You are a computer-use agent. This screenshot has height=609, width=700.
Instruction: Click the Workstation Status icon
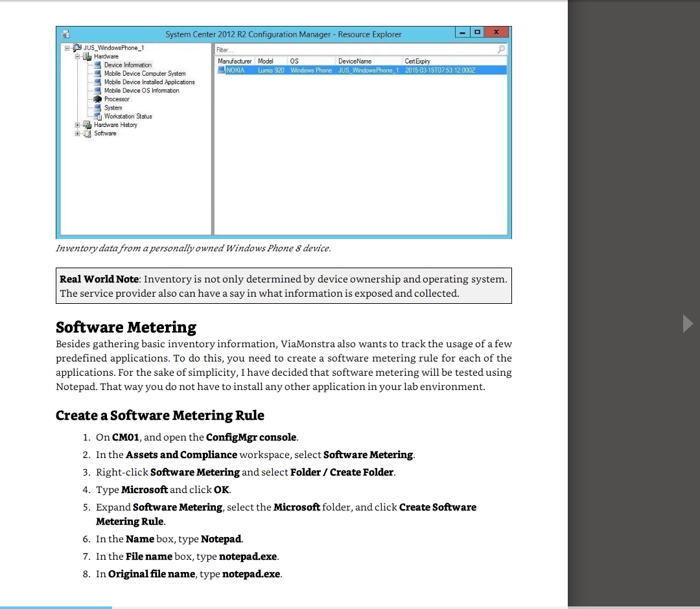point(99,117)
